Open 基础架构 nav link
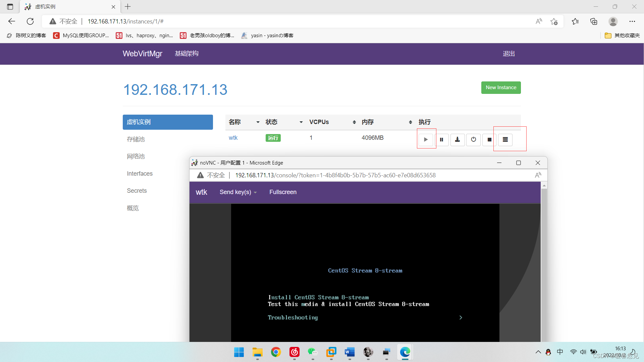 coord(186,54)
